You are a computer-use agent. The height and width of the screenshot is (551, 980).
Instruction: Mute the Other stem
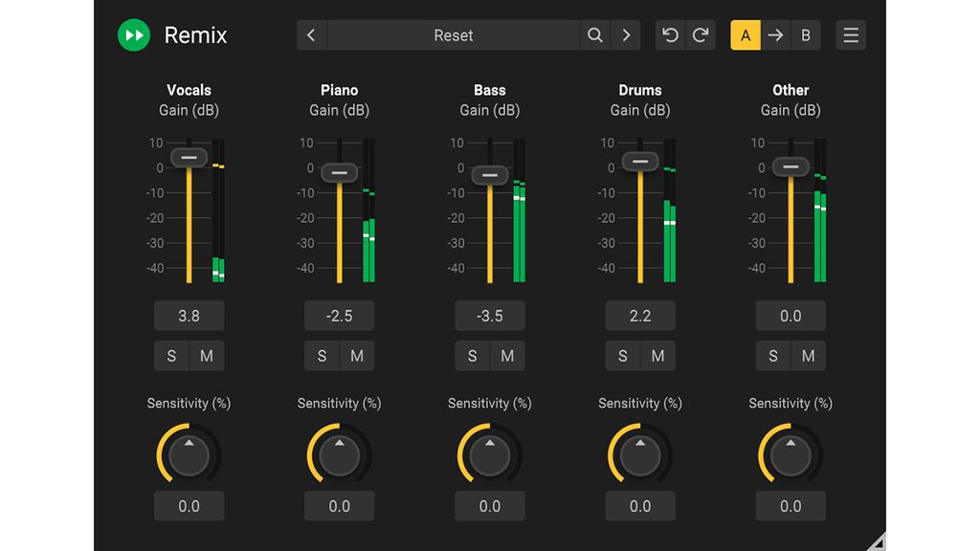click(808, 355)
